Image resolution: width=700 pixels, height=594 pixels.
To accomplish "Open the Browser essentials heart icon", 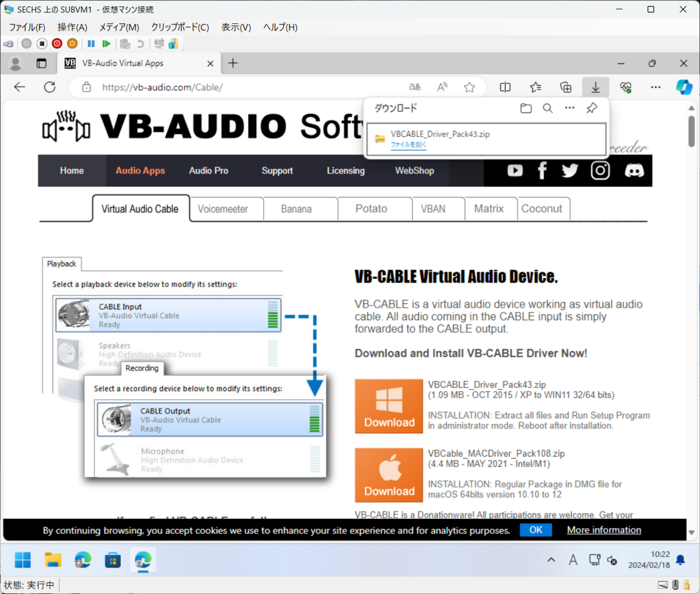I will (x=626, y=87).
